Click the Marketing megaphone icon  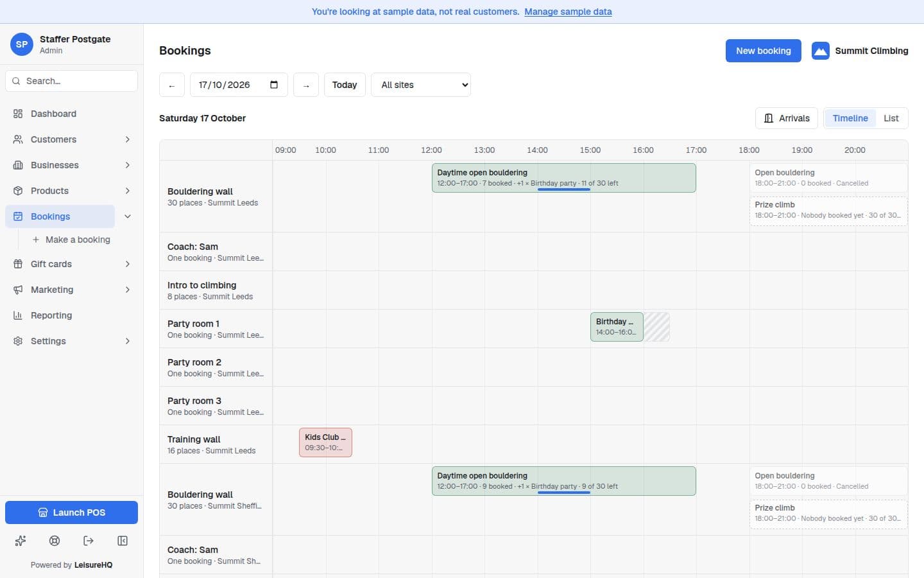click(x=18, y=290)
